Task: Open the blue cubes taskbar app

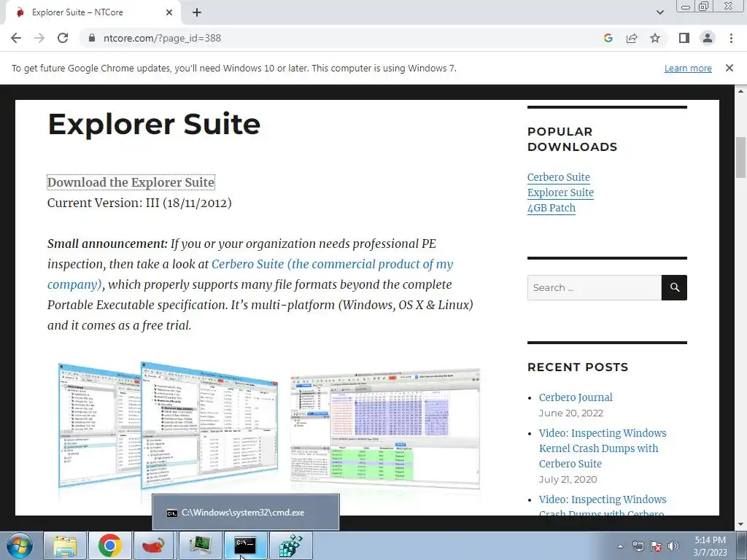Action: click(x=290, y=545)
